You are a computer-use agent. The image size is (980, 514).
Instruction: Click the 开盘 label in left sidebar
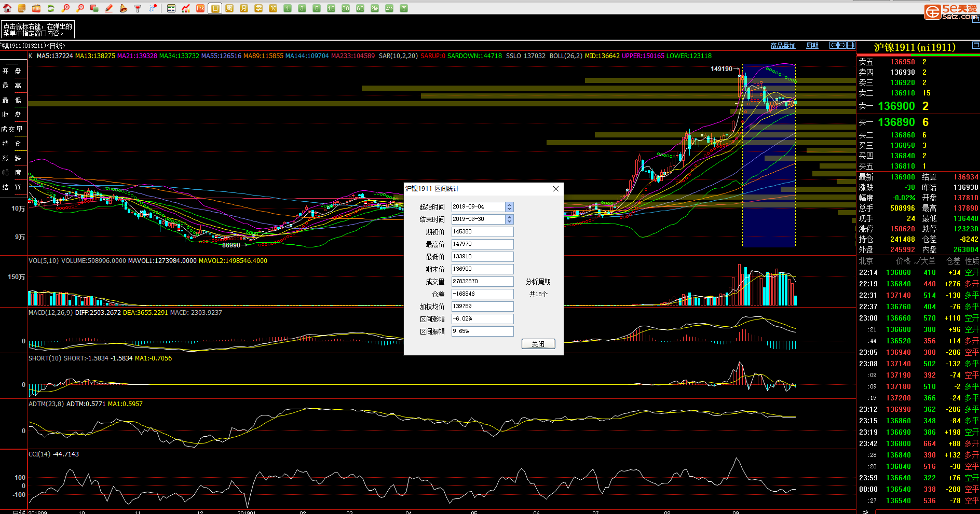point(11,71)
